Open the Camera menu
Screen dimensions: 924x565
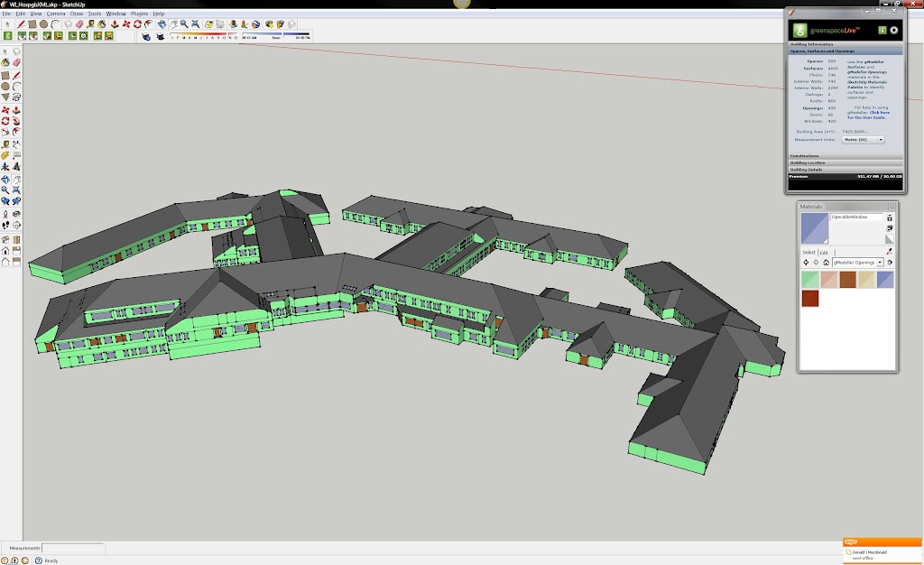tap(56, 14)
